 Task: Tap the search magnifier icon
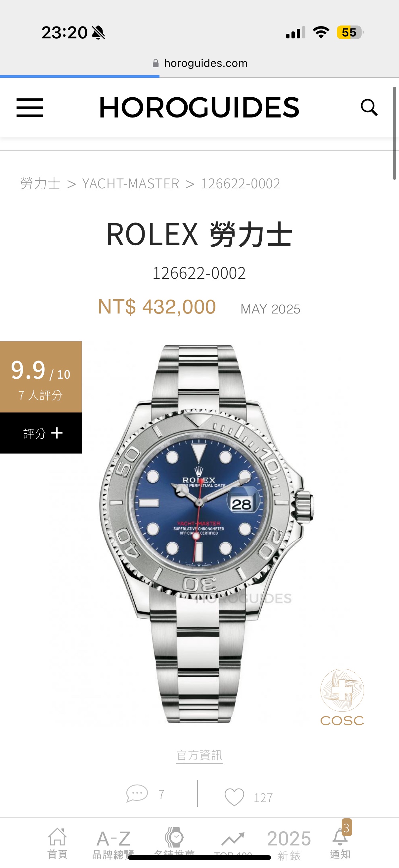coord(369,108)
